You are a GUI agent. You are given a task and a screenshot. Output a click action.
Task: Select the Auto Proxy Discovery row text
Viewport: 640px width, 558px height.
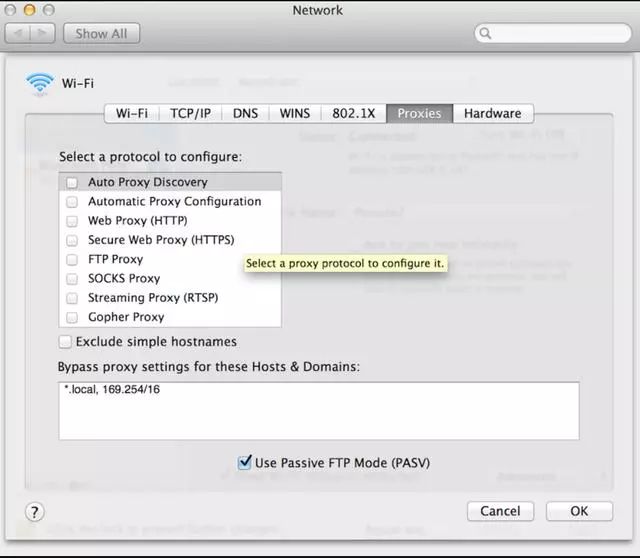tap(148, 182)
